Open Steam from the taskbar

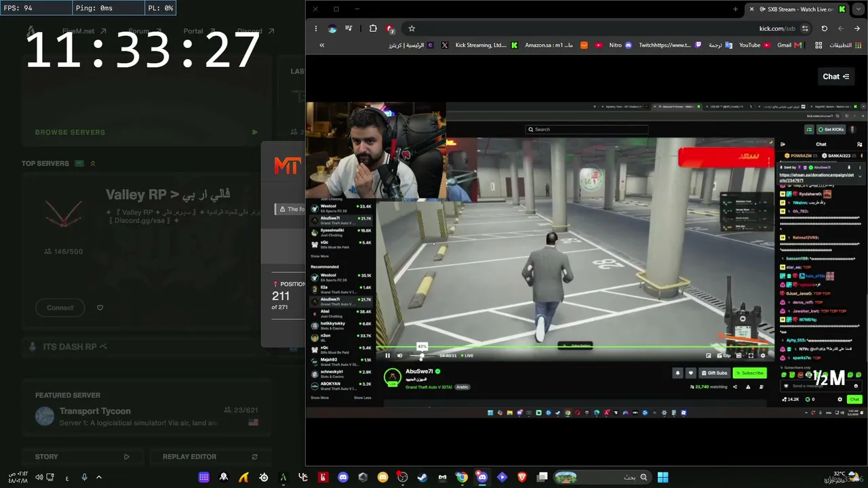coord(422,477)
